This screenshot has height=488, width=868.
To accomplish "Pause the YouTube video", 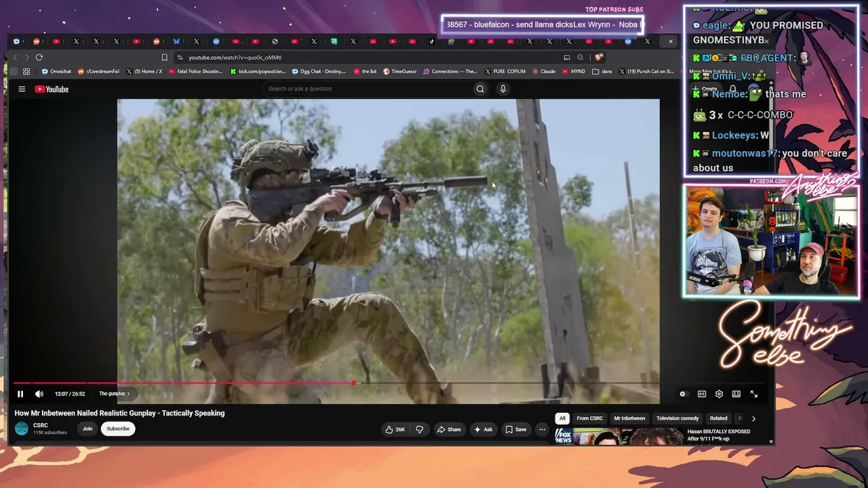I will coord(20,394).
